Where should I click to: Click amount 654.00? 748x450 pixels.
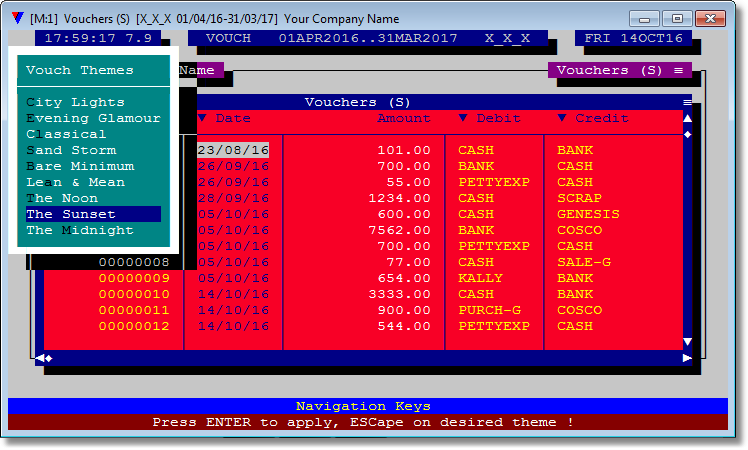pos(404,278)
